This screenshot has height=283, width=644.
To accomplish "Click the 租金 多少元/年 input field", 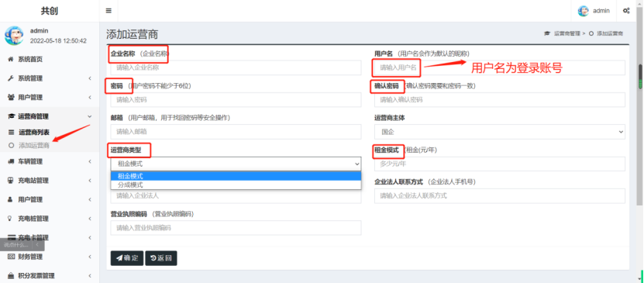I will pos(499,164).
